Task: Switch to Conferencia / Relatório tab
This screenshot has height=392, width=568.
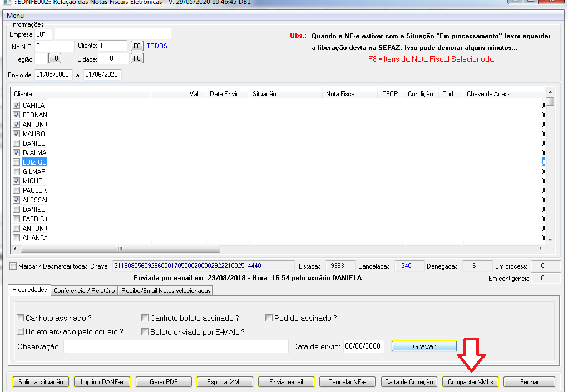Action: click(84, 290)
